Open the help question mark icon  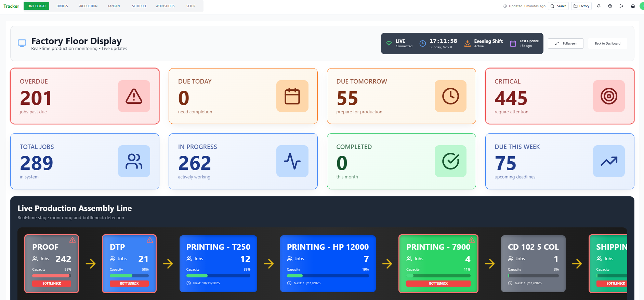pyautogui.click(x=610, y=6)
